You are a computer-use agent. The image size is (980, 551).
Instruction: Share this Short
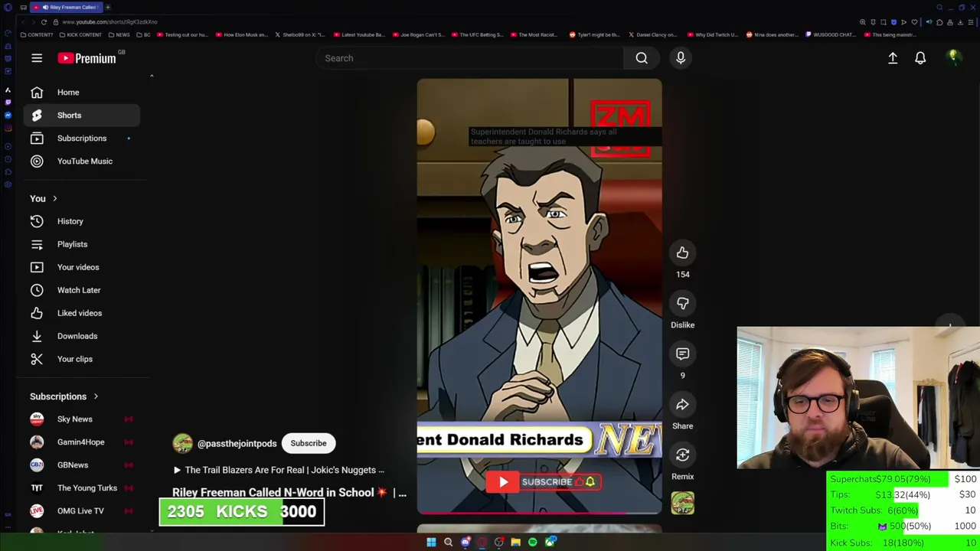coord(682,404)
